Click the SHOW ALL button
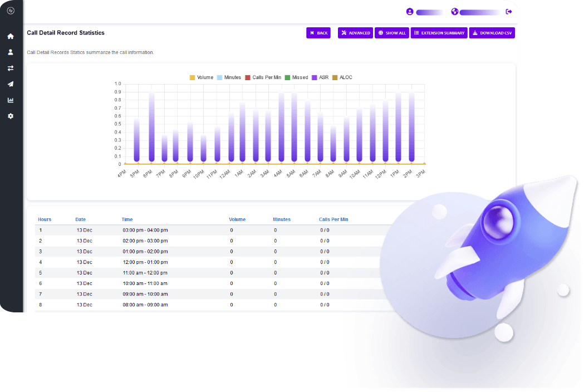 point(392,33)
